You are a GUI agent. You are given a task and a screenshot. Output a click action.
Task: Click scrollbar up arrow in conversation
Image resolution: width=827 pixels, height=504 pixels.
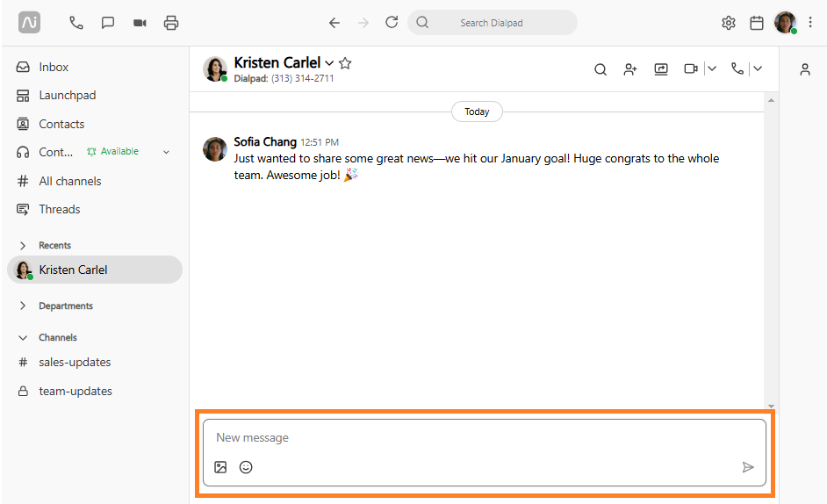coord(771,100)
